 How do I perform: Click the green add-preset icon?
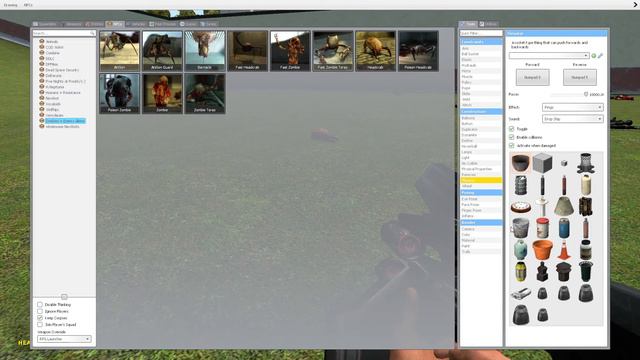point(593,56)
